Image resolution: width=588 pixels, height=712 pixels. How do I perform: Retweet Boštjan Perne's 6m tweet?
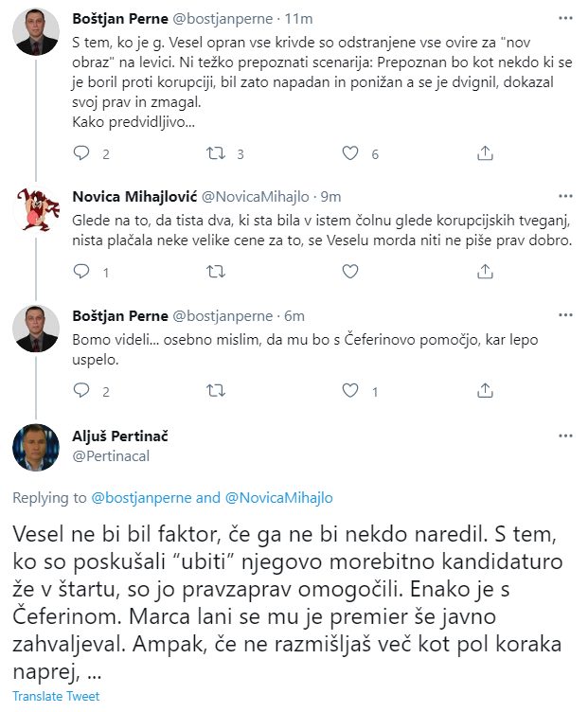pos(215,390)
